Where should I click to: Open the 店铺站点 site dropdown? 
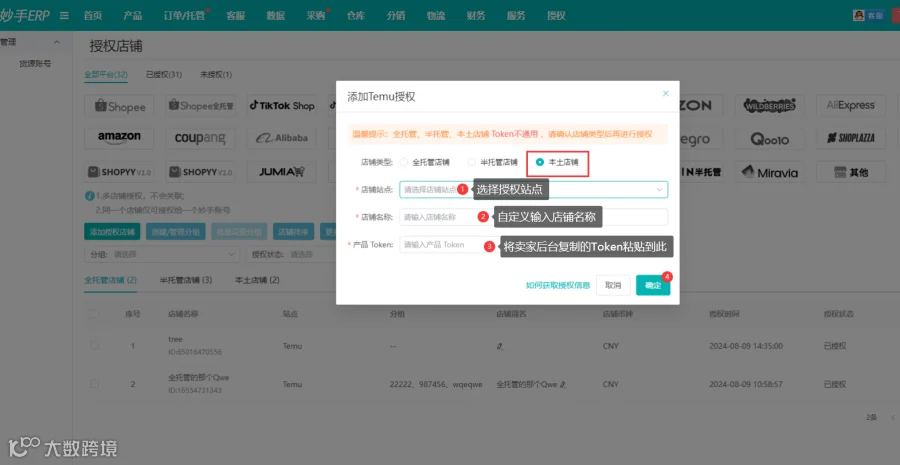click(x=534, y=189)
